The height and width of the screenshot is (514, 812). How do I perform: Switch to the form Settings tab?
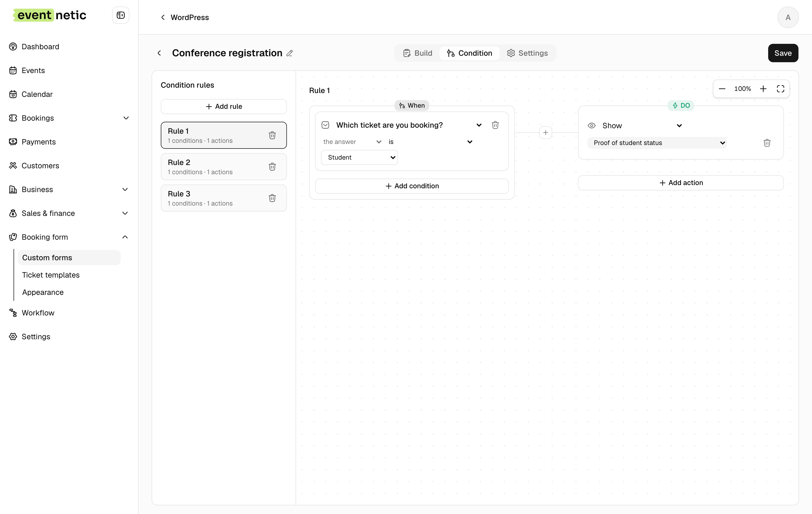527,53
